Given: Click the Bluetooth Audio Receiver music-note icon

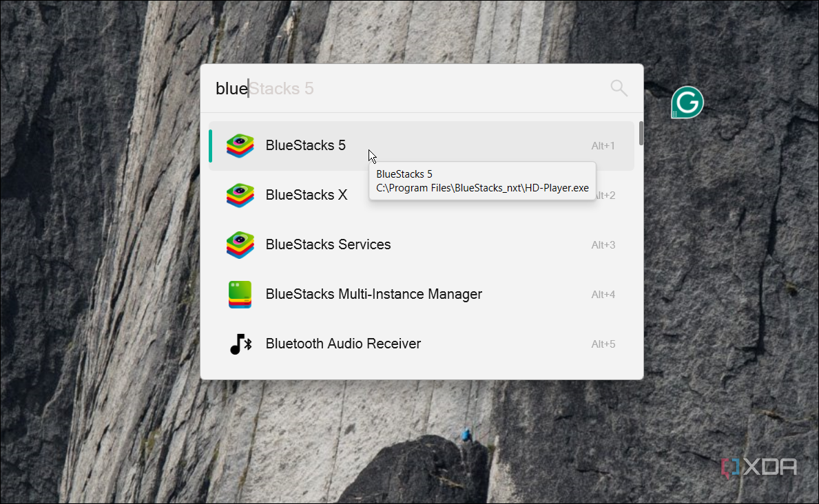Looking at the screenshot, I should click(x=240, y=344).
